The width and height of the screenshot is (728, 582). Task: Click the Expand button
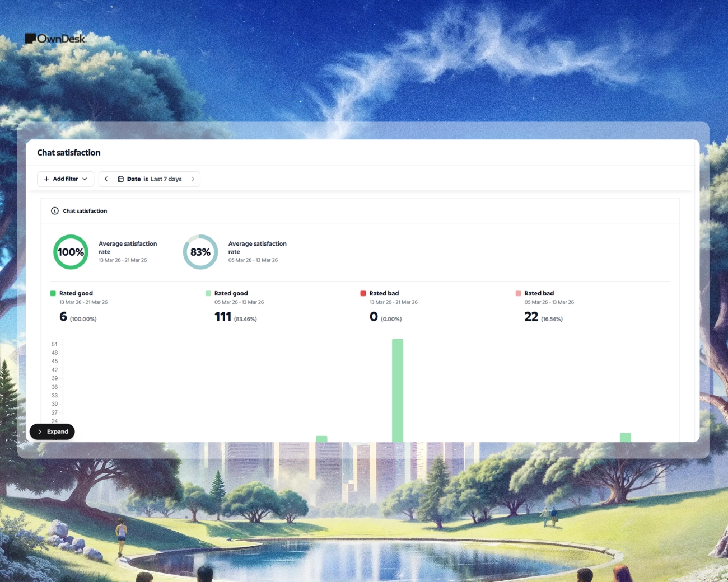pos(52,431)
